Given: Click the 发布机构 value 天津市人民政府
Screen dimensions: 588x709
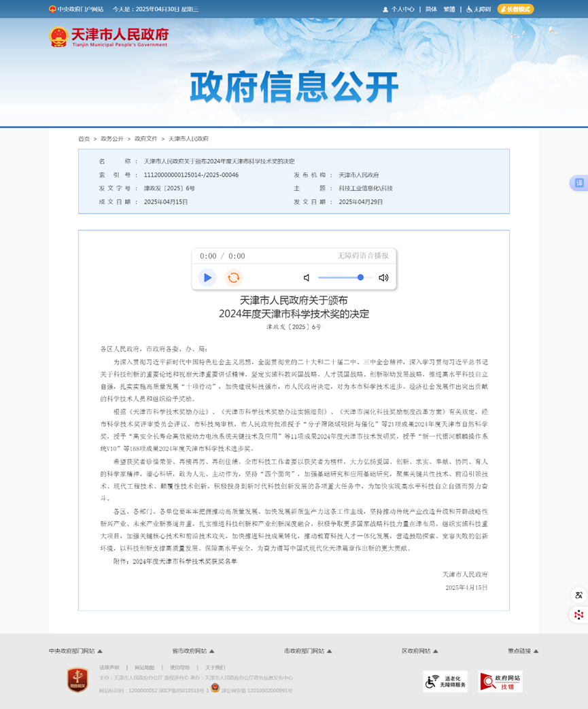Looking at the screenshot, I should pos(359,175).
